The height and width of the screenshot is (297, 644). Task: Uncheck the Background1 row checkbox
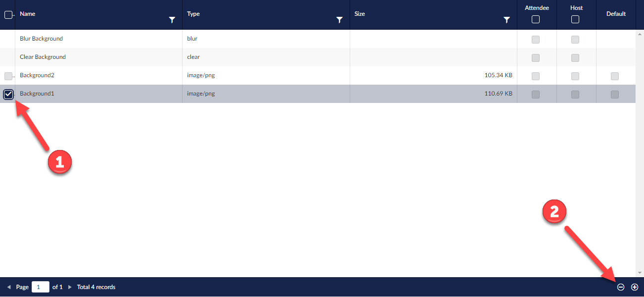pyautogui.click(x=8, y=94)
